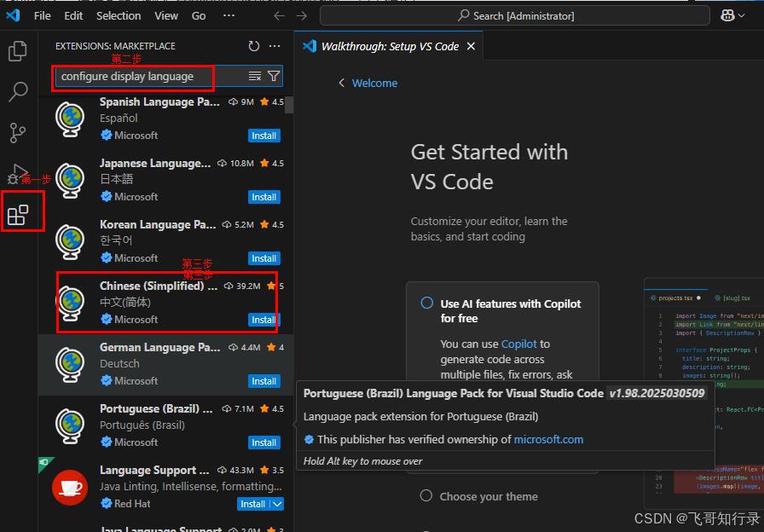Select the Japanese Language Pack title
Viewport: 764px width, 532px height.
(155, 163)
